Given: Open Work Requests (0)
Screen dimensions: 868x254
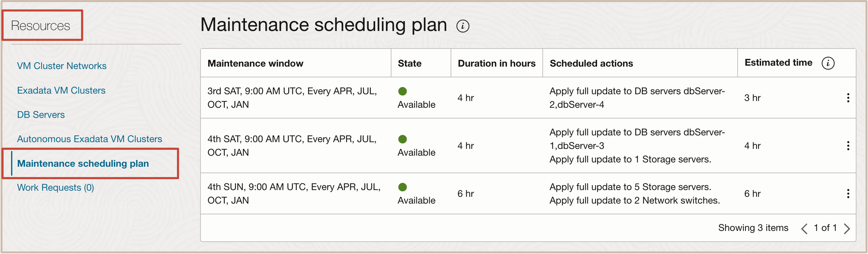Looking at the screenshot, I should (x=55, y=188).
